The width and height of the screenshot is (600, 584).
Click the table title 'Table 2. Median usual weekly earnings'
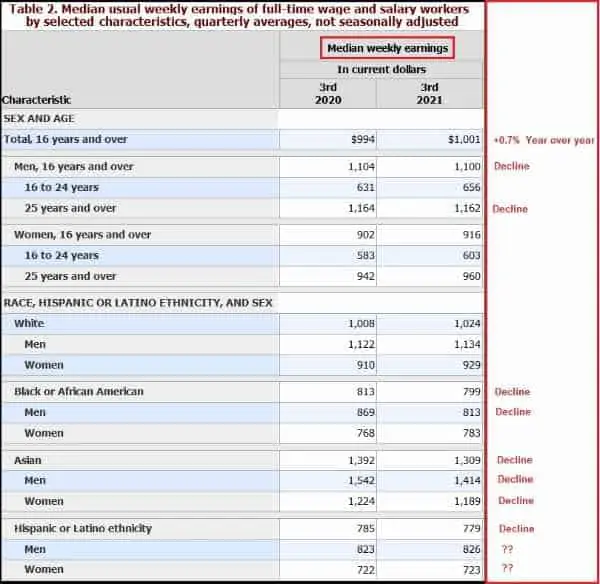click(239, 15)
